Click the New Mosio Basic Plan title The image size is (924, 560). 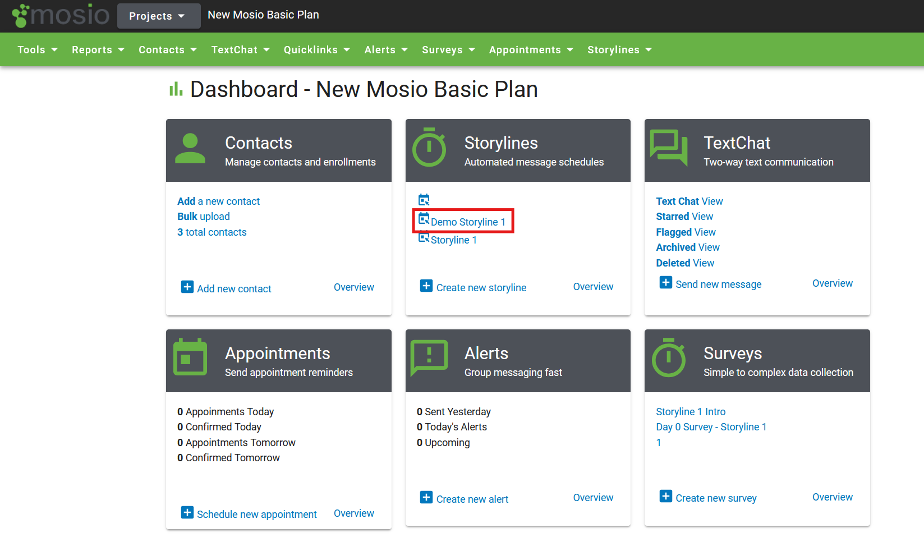pyautogui.click(x=263, y=15)
